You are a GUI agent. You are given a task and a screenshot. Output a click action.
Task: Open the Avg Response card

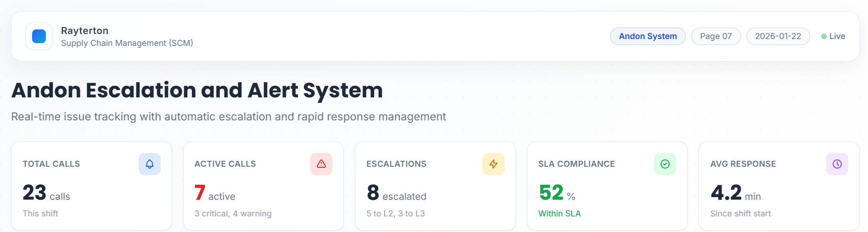(x=778, y=186)
